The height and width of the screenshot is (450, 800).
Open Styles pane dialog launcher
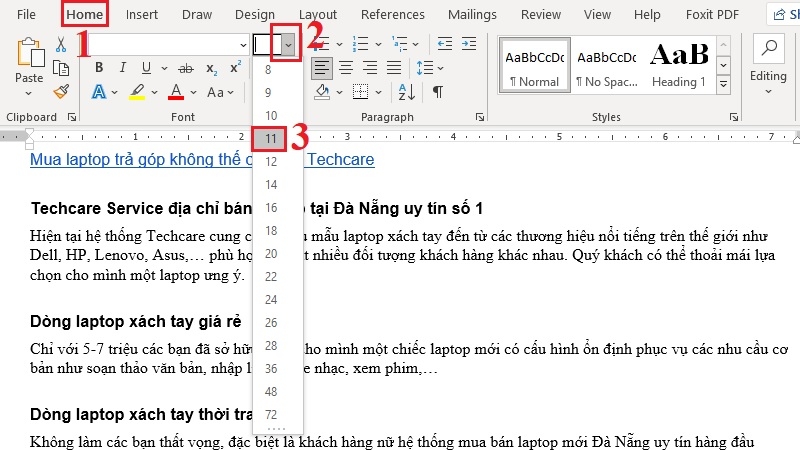tap(734, 117)
